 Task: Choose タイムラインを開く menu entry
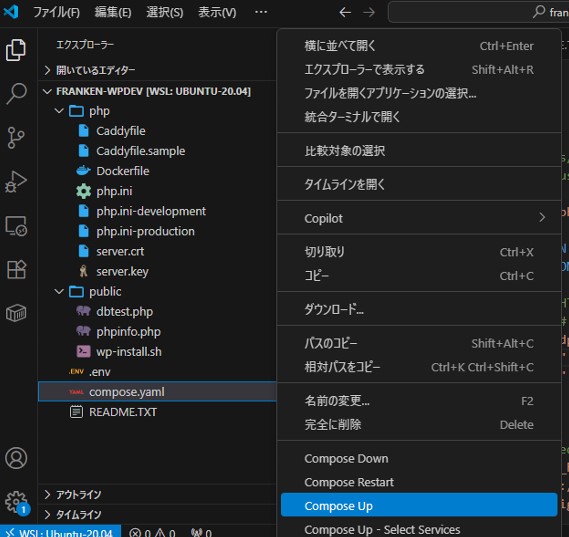[419, 184]
